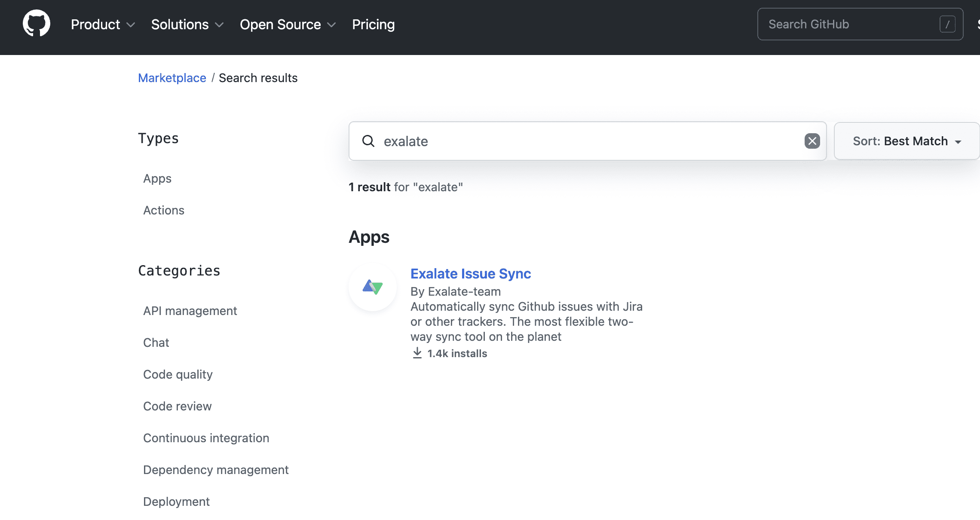Open the Product dropdown chevron
Image resolution: width=980 pixels, height=520 pixels.
[131, 25]
